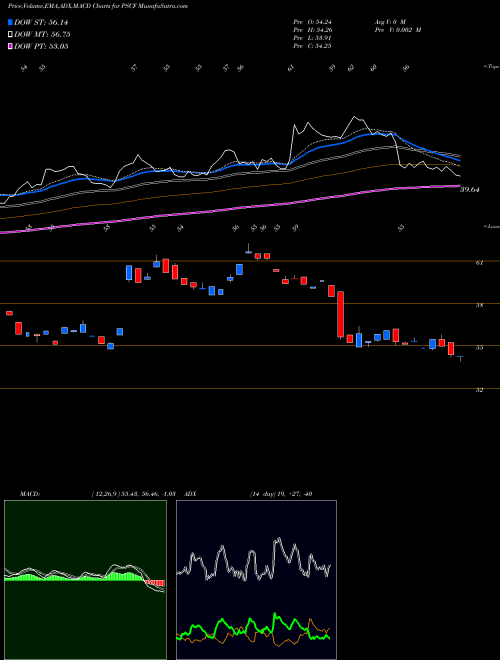
Task: Click the Tops marker label
Action: tap(491, 67)
